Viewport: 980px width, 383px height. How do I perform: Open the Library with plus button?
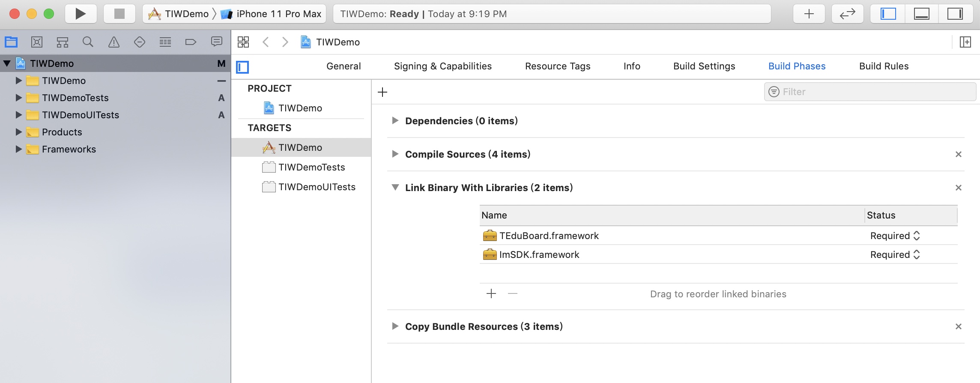tap(809, 14)
